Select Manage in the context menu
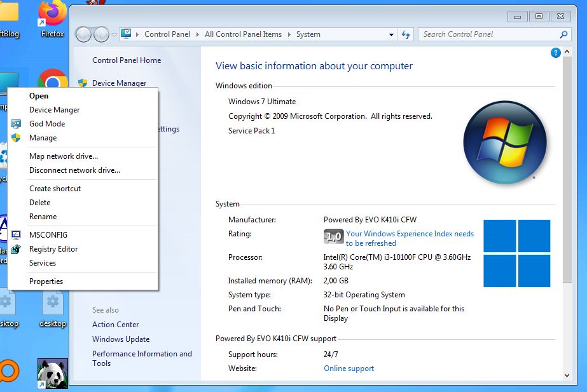The height and width of the screenshot is (392, 587). click(83, 138)
